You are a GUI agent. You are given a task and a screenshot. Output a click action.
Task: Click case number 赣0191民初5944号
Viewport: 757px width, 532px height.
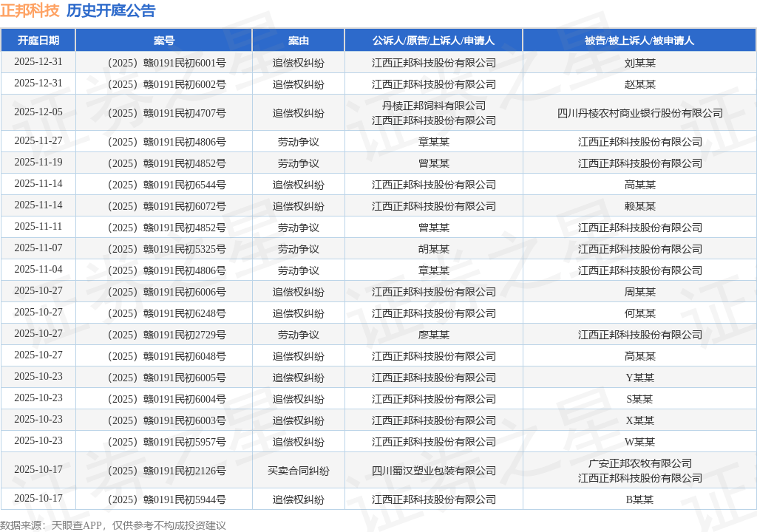pos(166,499)
